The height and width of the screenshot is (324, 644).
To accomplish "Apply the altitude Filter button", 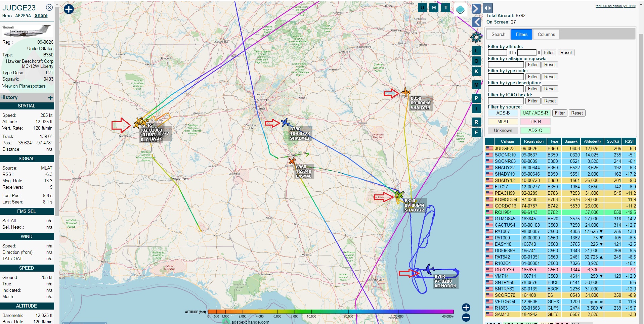I will [549, 52].
